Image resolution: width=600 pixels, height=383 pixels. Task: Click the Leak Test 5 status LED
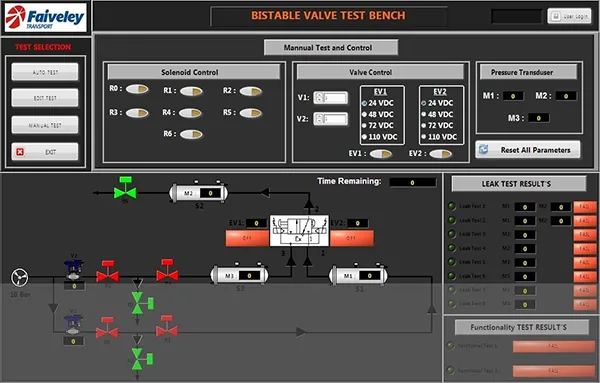click(452, 262)
